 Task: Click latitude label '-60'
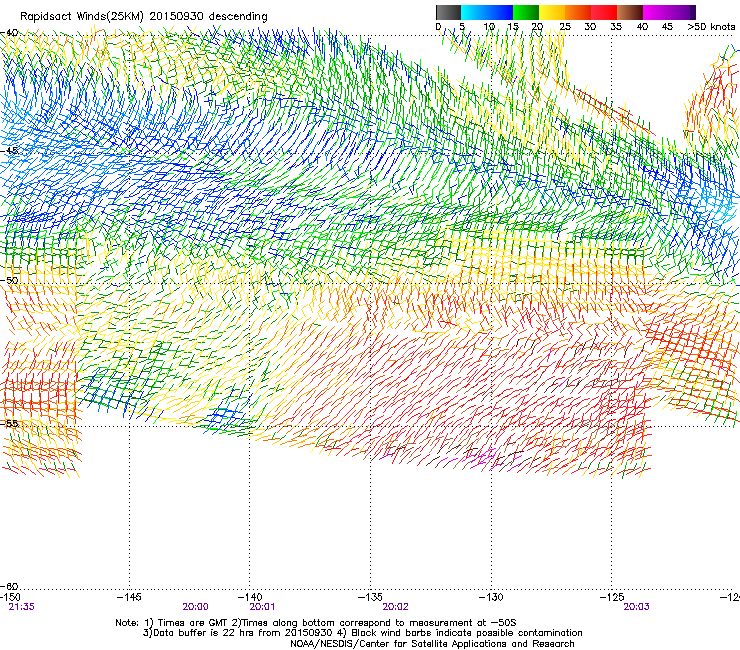[x=10, y=587]
